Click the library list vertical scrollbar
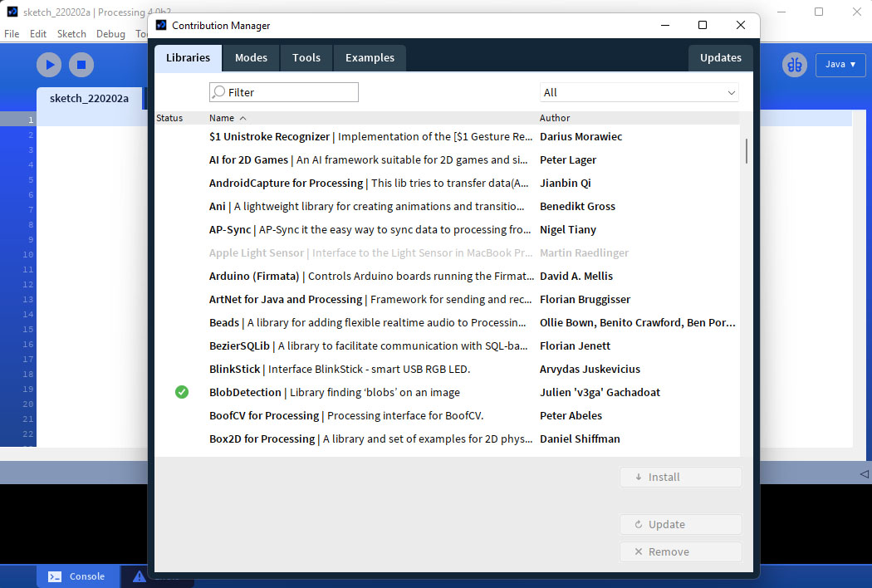Viewport: 872px width, 588px height. click(747, 150)
